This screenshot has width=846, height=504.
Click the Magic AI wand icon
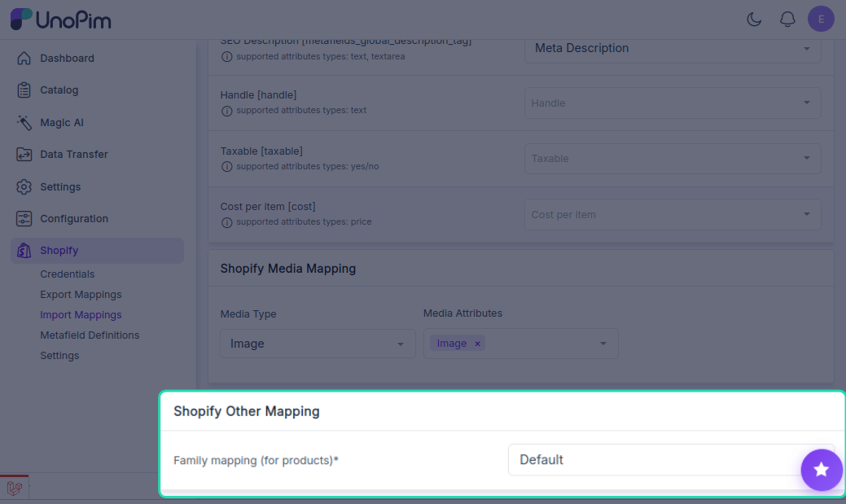click(x=24, y=122)
